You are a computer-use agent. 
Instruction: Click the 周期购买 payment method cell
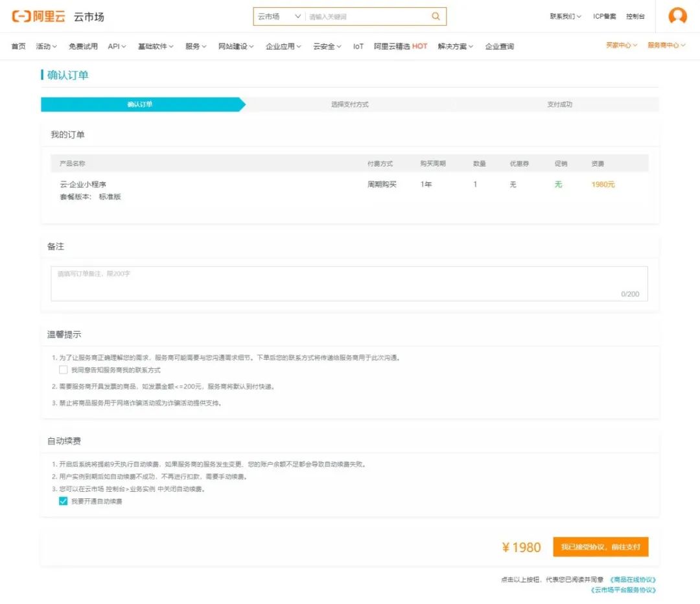click(x=382, y=184)
